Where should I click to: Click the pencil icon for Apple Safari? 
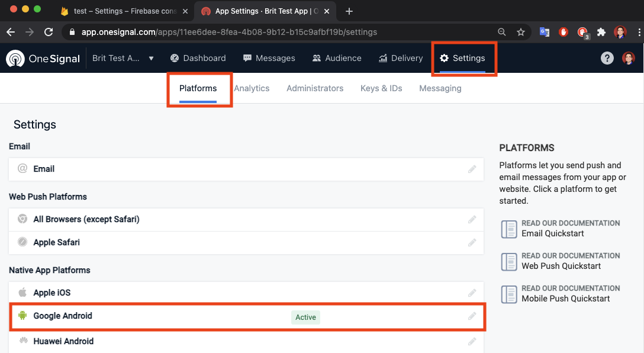tap(472, 242)
